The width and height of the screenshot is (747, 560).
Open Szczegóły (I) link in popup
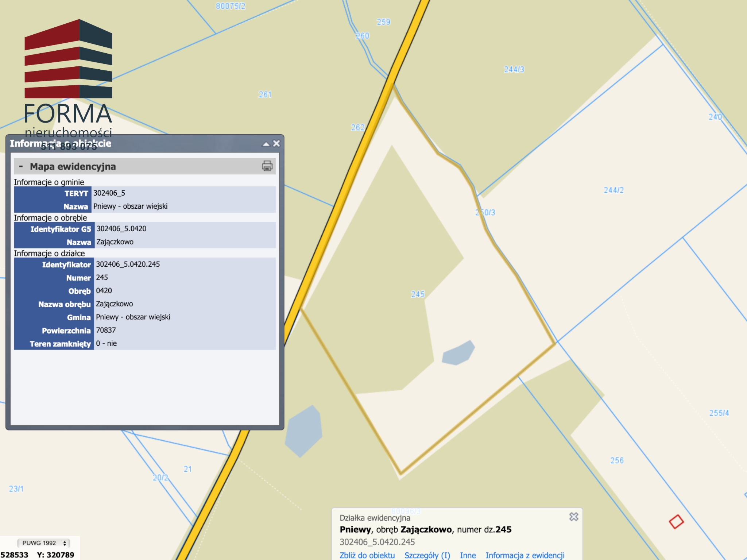point(427,555)
